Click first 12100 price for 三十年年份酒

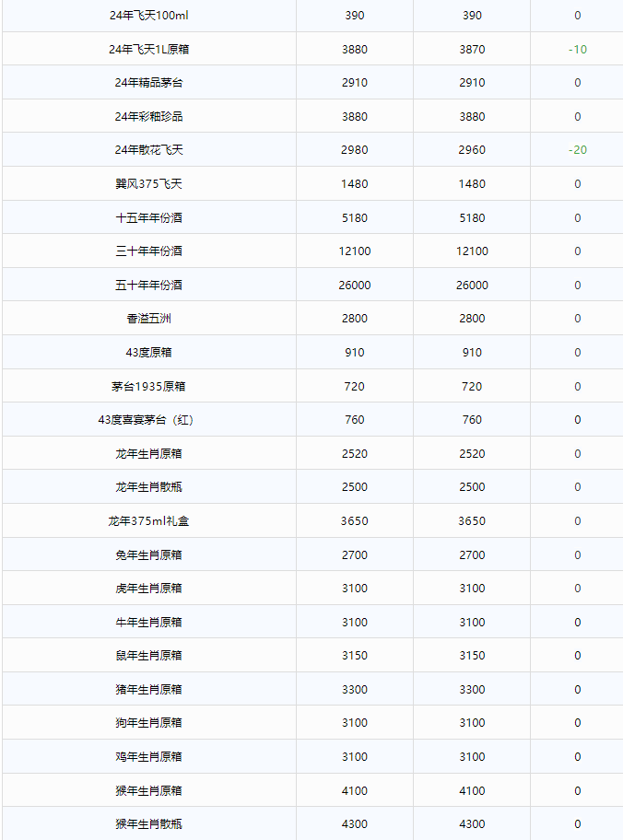pyautogui.click(x=355, y=251)
